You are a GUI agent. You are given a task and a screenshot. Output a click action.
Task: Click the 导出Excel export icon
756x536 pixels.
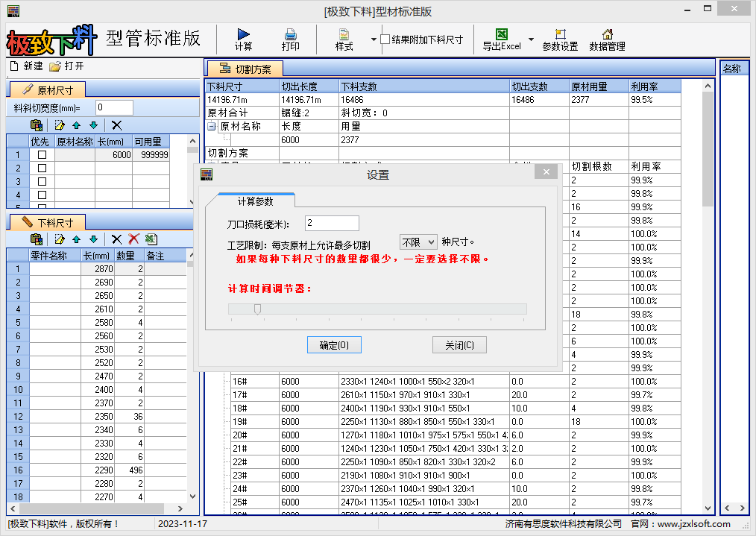[502, 34]
